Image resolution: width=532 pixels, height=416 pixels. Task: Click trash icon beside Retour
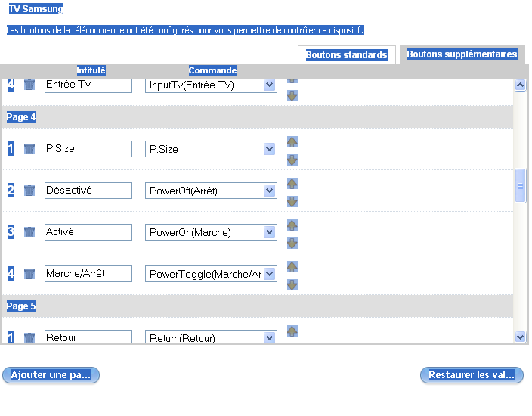tap(29, 338)
